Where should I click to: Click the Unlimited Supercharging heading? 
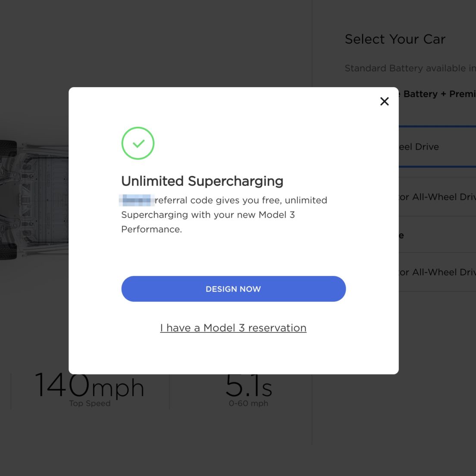202,181
